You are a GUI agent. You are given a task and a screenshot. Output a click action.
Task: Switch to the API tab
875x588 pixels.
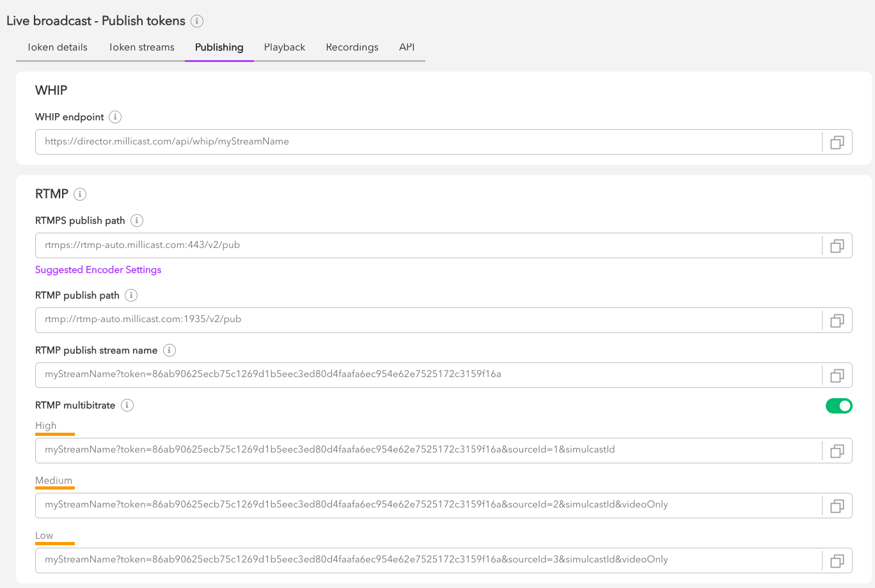[x=407, y=47]
